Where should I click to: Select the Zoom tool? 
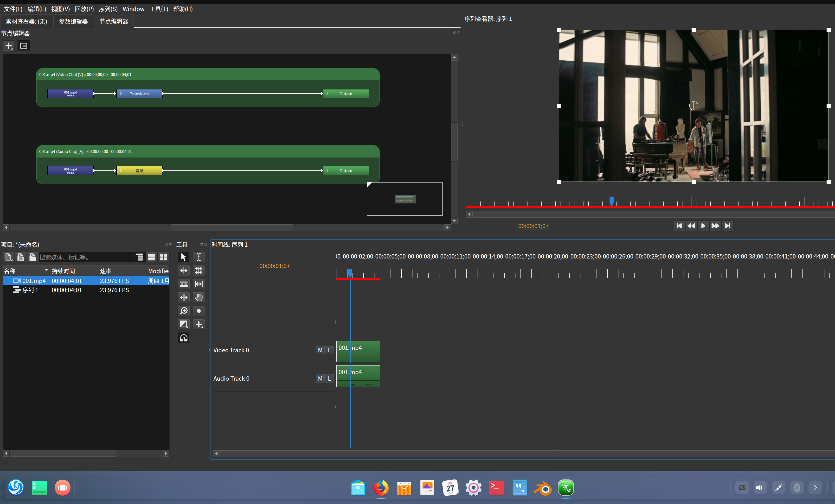[184, 311]
